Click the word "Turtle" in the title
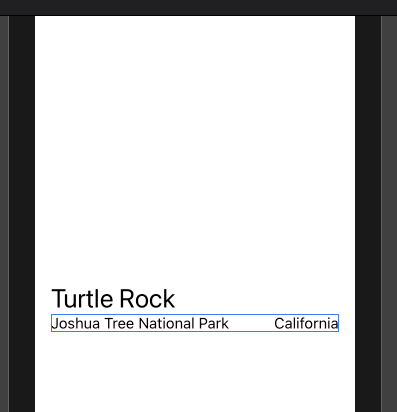The width and height of the screenshot is (397, 412). (82, 299)
